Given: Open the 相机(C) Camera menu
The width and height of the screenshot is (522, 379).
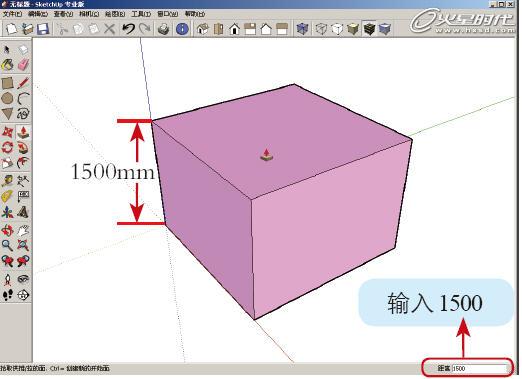Looking at the screenshot, I should 89,14.
